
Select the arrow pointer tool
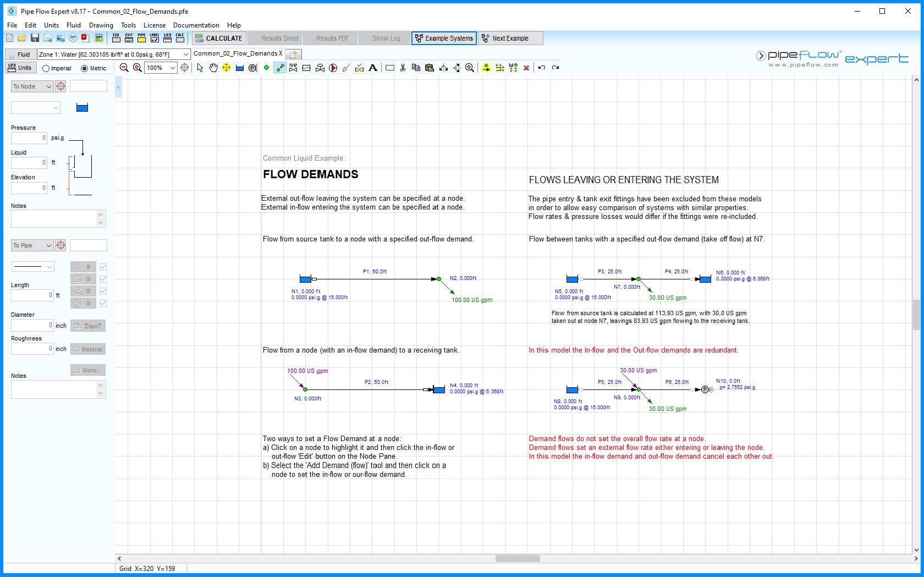[200, 68]
